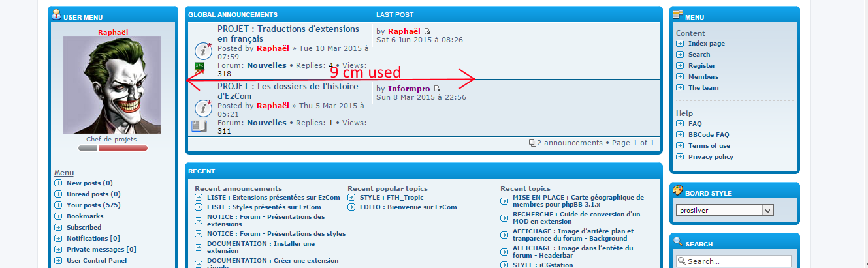Click the red rank bar under Chef de projets
The height and width of the screenshot is (268, 868).
pyautogui.click(x=123, y=148)
